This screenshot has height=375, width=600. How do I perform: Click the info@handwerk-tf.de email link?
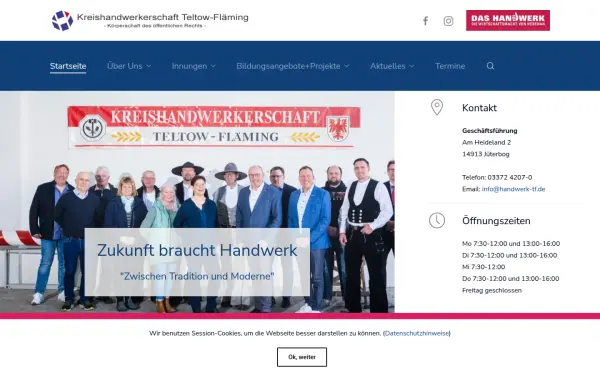pos(514,189)
